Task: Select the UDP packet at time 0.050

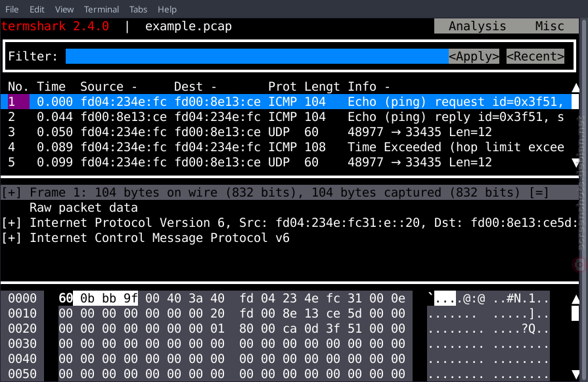Action: (x=286, y=131)
